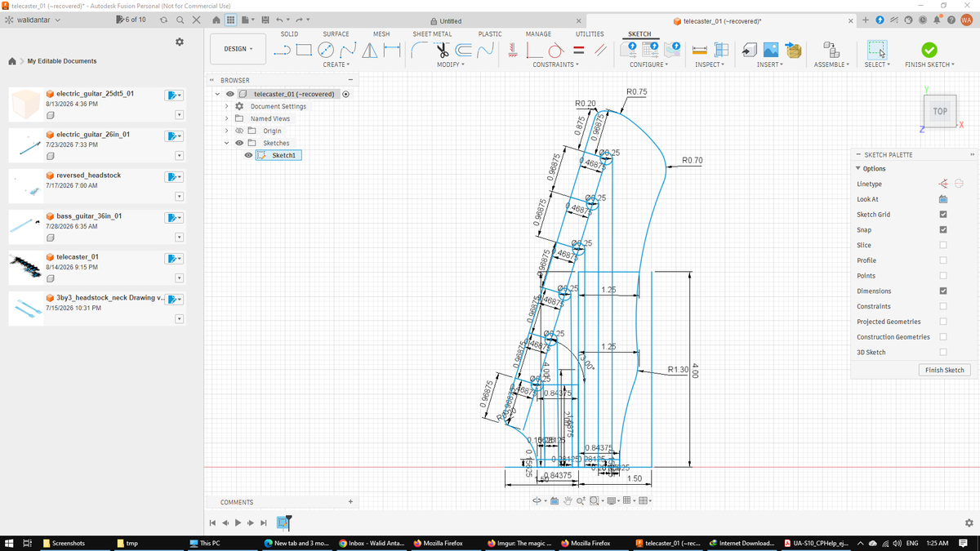Select the Circle sketch tool
This screenshot has width=980, height=551.
[326, 50]
